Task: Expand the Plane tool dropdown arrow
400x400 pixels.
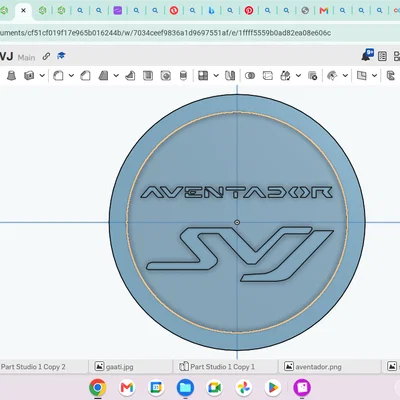Action: [x=374, y=76]
